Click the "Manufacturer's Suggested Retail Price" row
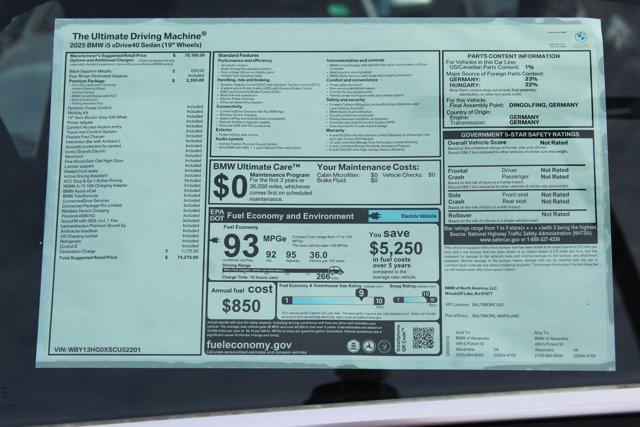 (136, 55)
